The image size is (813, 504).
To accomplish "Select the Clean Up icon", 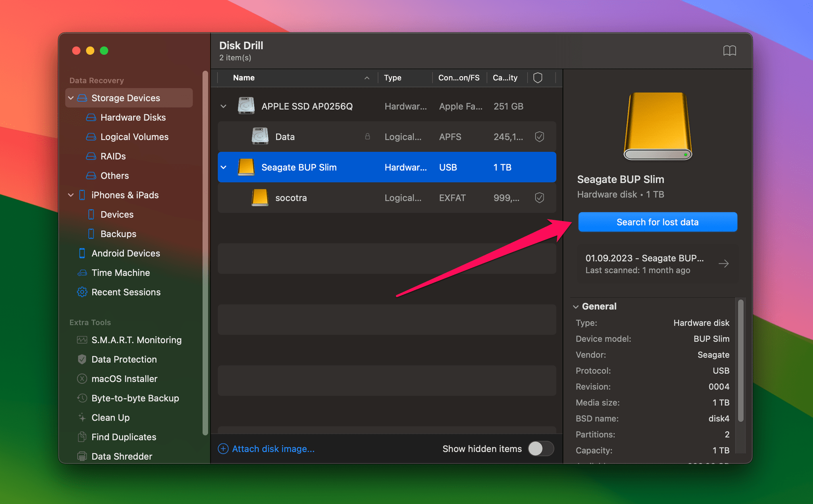I will pyautogui.click(x=81, y=417).
